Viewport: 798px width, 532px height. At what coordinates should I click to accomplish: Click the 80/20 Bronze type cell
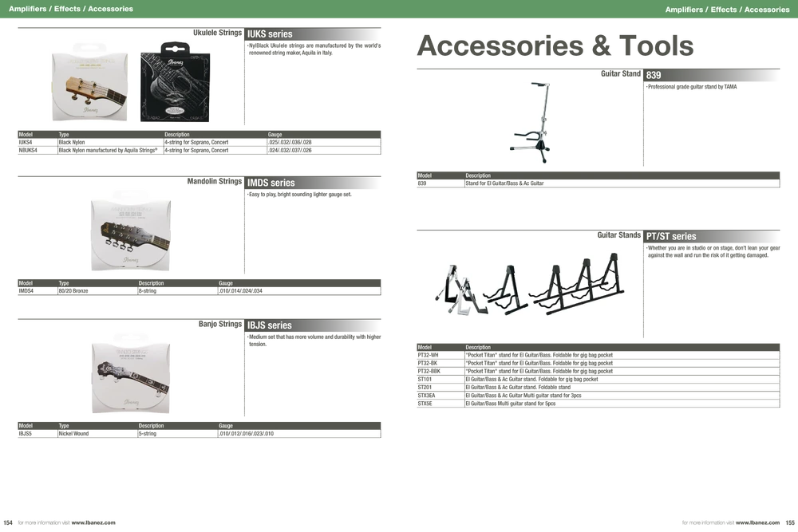(97, 291)
